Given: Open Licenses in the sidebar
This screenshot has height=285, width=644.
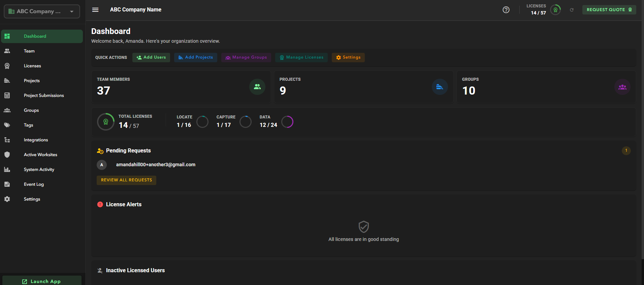Looking at the screenshot, I should 32,66.
